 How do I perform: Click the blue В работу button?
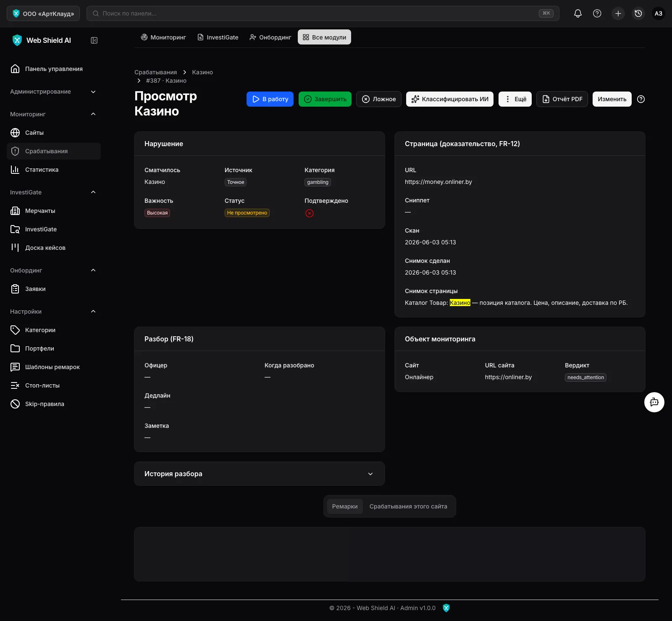coord(270,99)
